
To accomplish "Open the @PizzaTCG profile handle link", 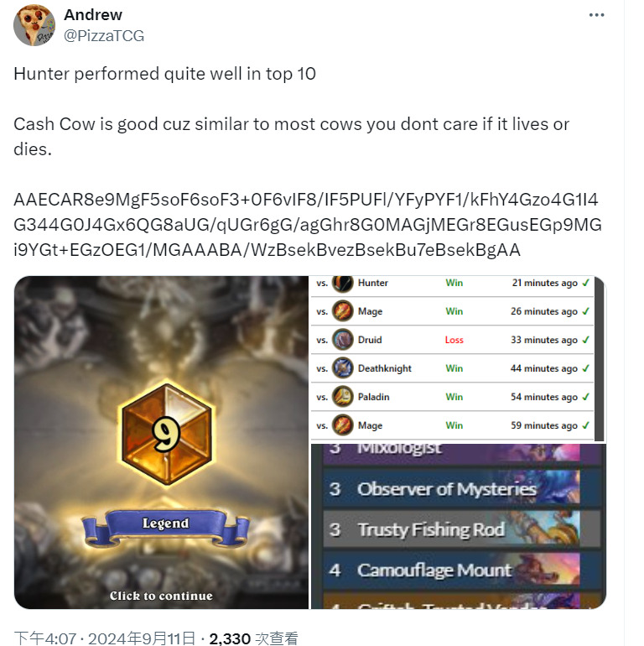I will 104,36.
